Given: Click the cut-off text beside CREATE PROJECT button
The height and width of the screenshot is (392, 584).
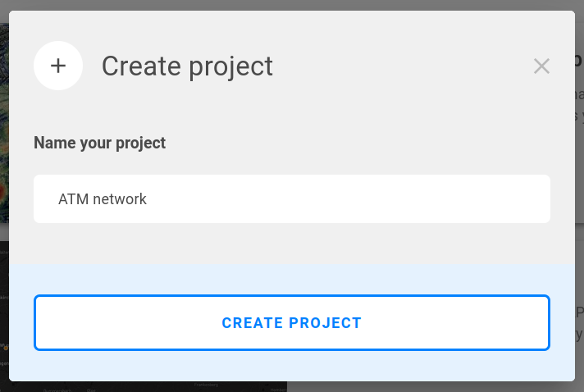Looking at the screenshot, I should coord(579,323).
